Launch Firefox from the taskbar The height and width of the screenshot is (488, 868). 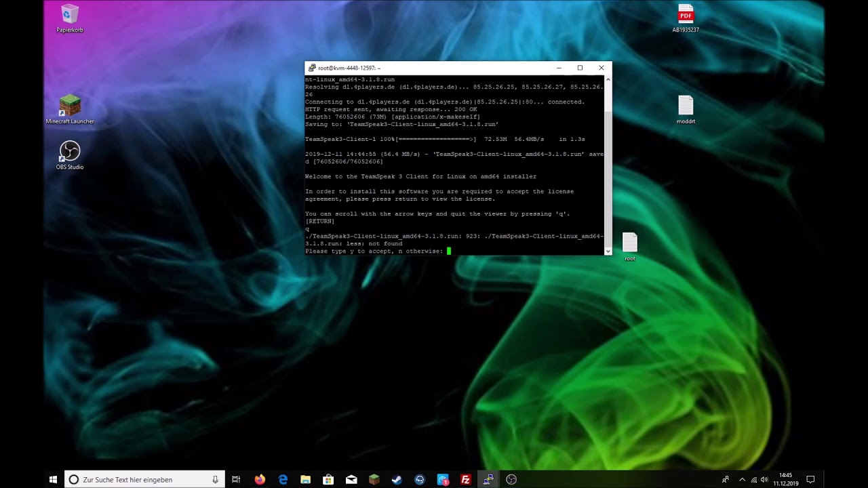260,479
